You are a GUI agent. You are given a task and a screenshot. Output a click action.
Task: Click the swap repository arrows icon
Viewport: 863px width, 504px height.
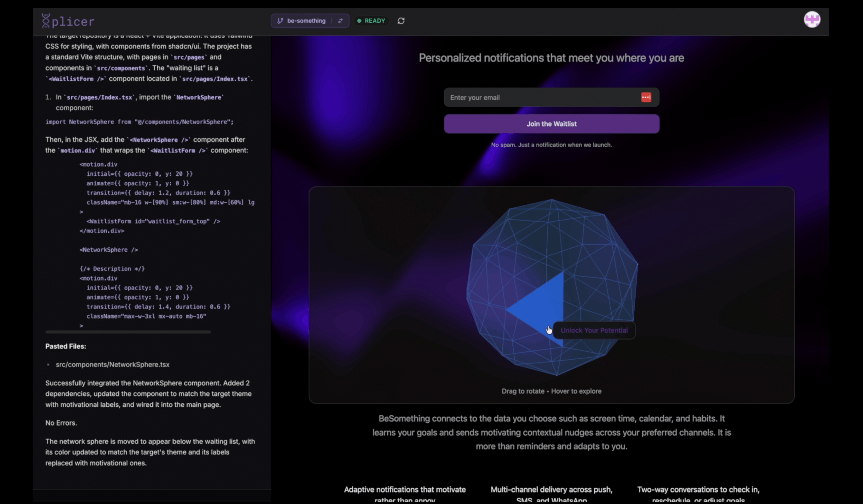[x=340, y=21]
